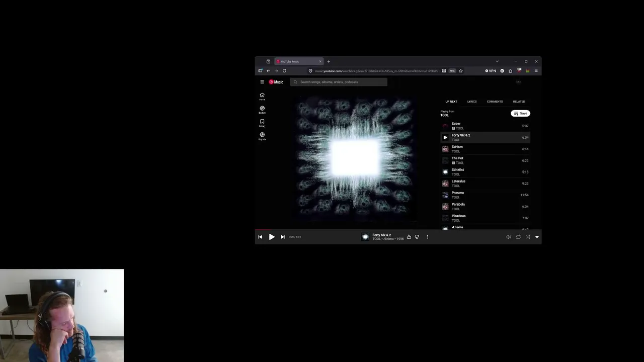Click the Schism thumbnail in the queue

tap(445, 149)
